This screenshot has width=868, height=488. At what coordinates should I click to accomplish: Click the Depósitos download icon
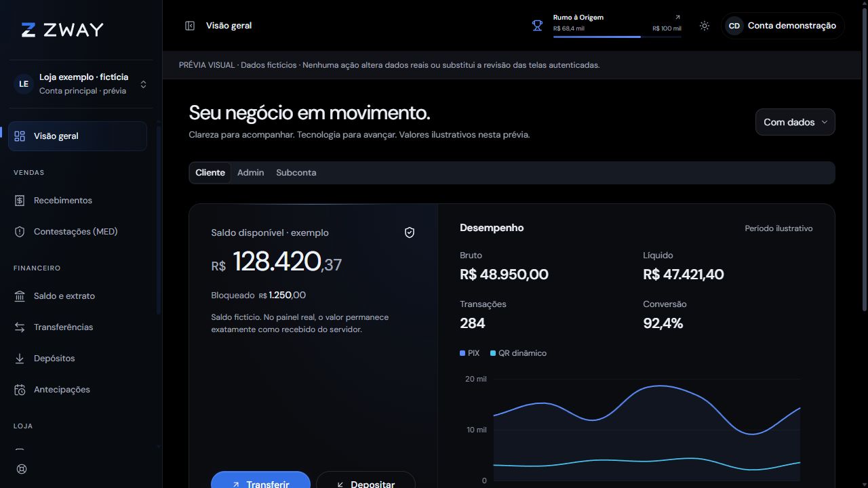click(20, 359)
